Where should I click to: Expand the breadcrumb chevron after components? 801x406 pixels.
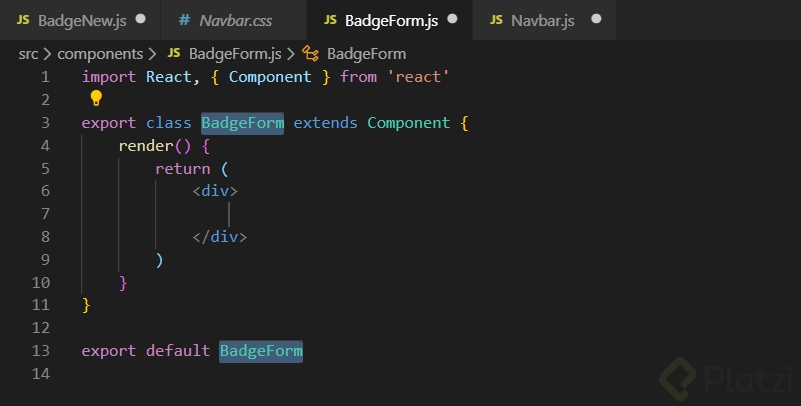[152, 53]
